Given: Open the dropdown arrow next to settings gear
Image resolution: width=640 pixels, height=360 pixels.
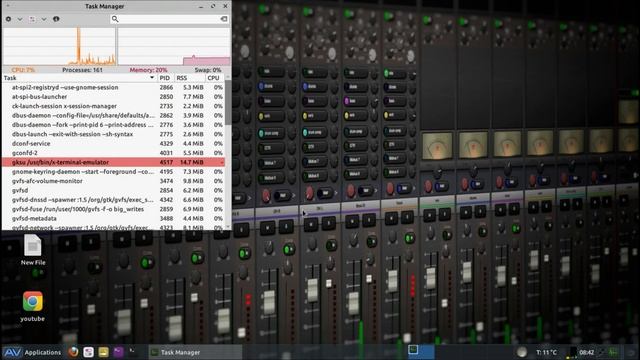Looking at the screenshot, I should coord(20,19).
